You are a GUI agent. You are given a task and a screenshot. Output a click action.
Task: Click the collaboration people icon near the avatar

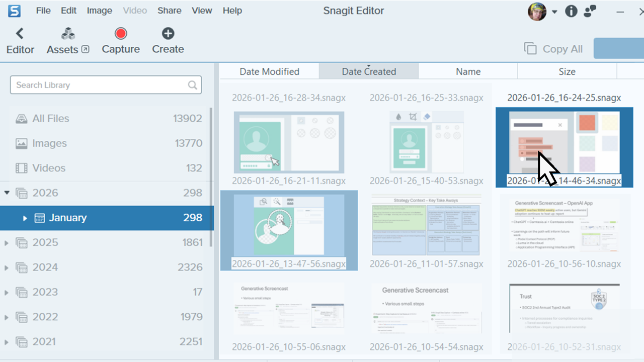tap(589, 11)
